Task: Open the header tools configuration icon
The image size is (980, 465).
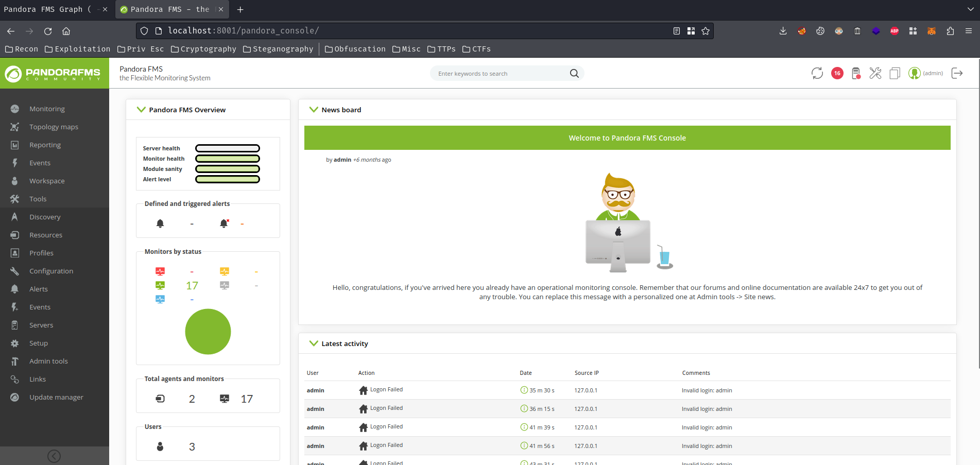Action: pos(875,73)
